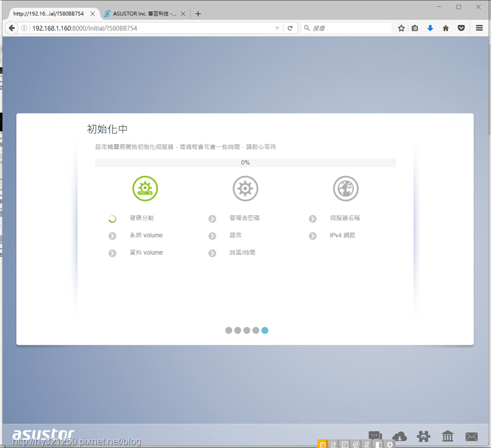
Task: Close the 192.16...ial tab
Action: (92, 14)
